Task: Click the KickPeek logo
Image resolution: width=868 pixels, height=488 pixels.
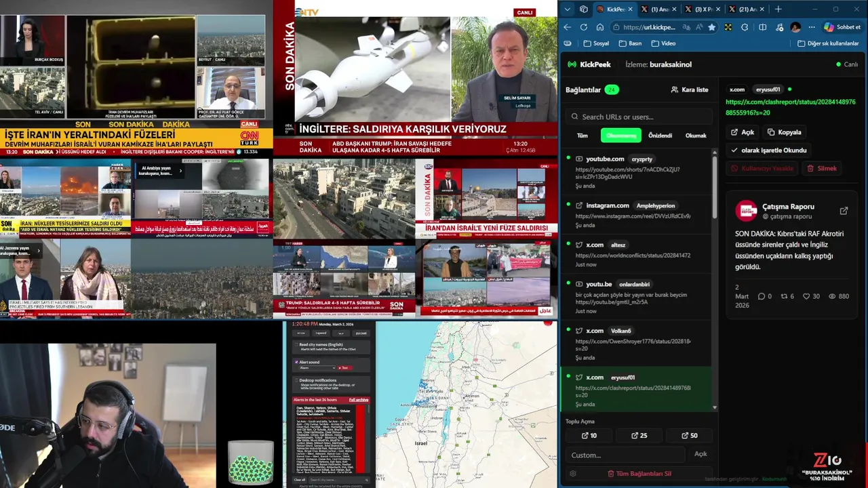Action: click(x=589, y=64)
